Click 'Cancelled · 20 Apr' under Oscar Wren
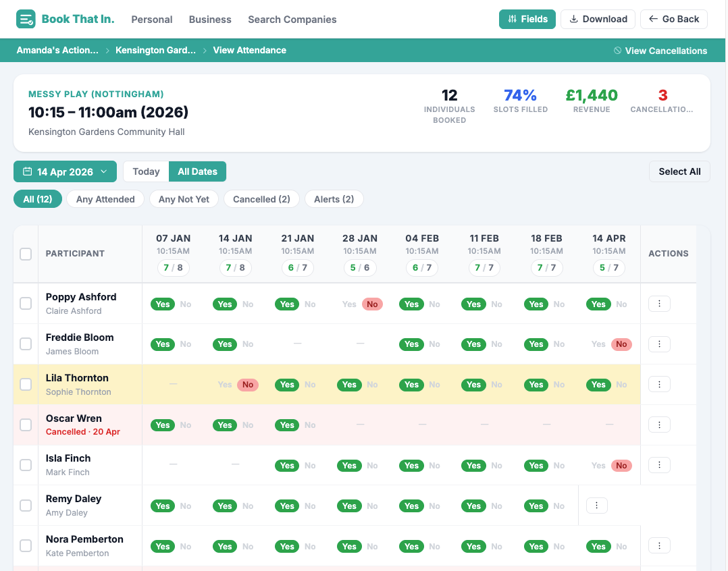728x571 pixels. 82,432
